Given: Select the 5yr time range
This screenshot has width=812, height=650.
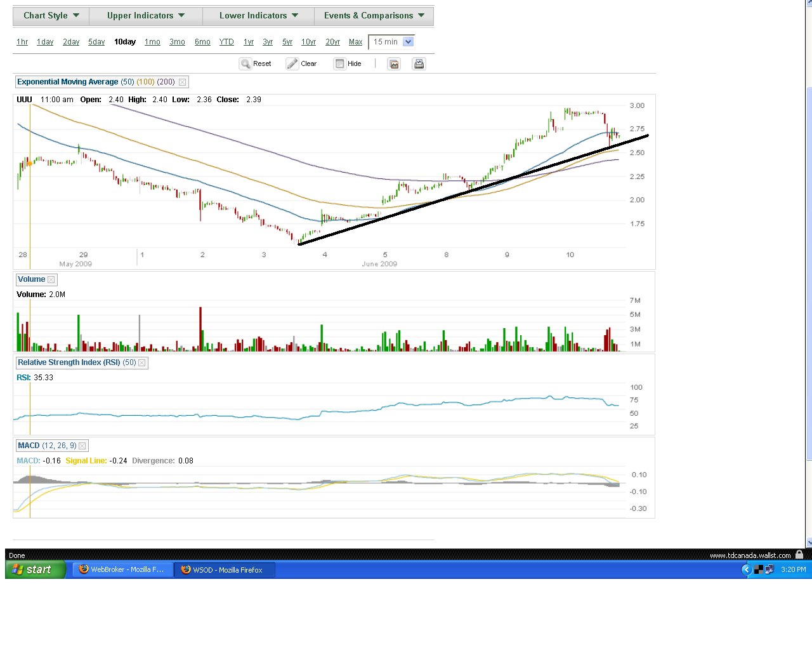Looking at the screenshot, I should point(287,42).
